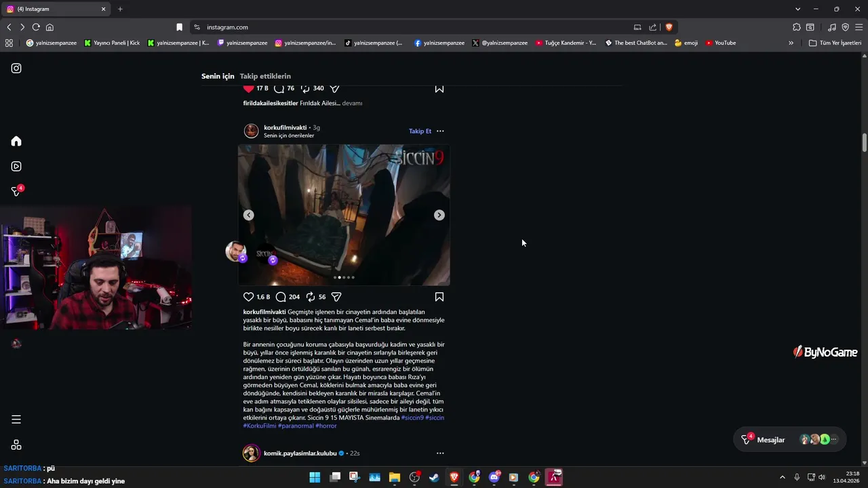The image size is (868, 488).
Task: Open direct messages icon with red badge
Action: [16, 191]
